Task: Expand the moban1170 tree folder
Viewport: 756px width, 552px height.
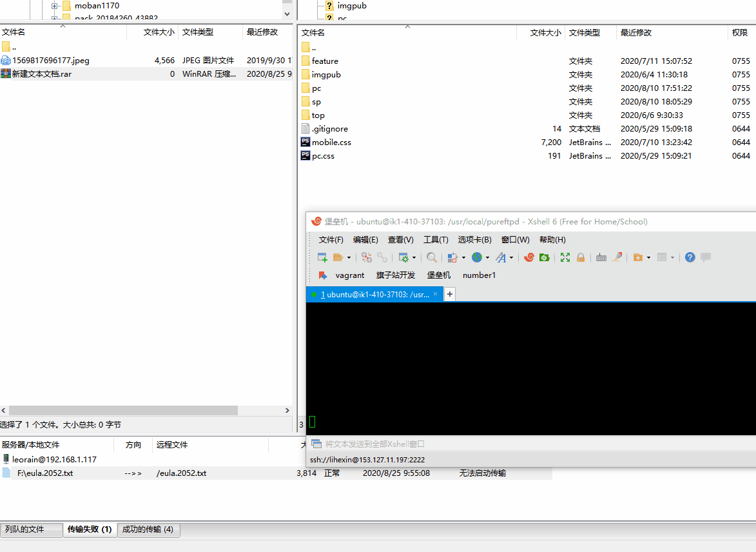Action: tap(54, 6)
